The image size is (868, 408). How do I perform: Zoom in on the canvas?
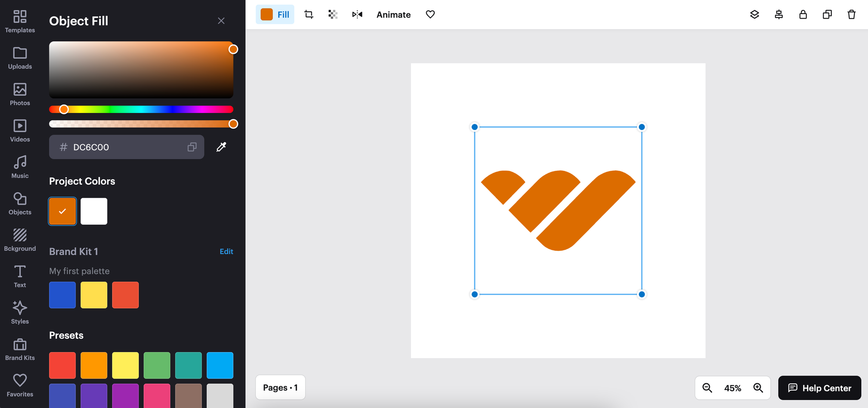[x=759, y=388]
